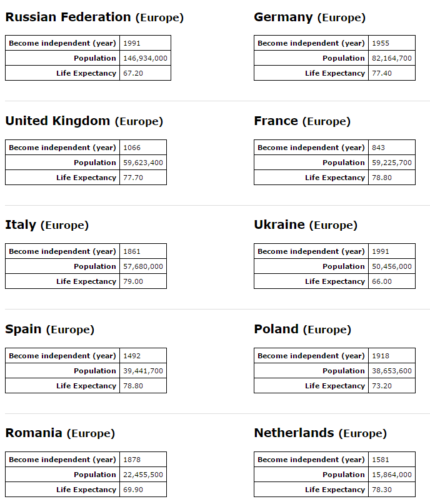Select Romania's life expectancy 69.90

click(133, 490)
